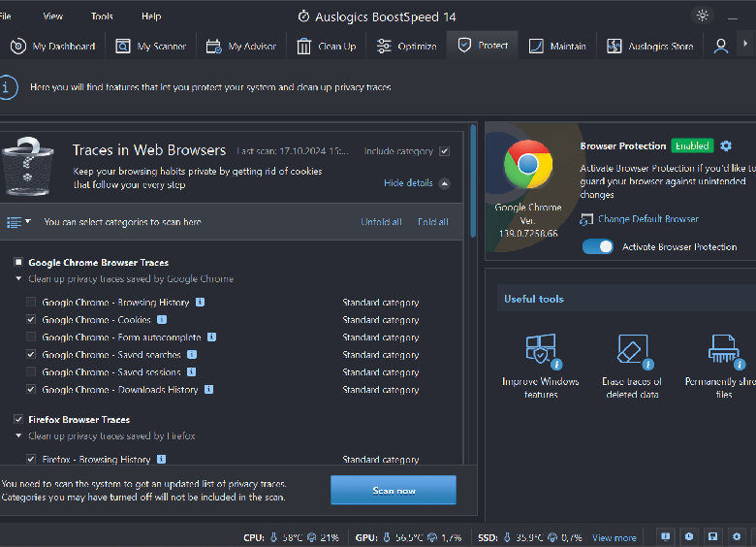Select the Maintain tab
Screen dimensions: 756x547
click(557, 47)
